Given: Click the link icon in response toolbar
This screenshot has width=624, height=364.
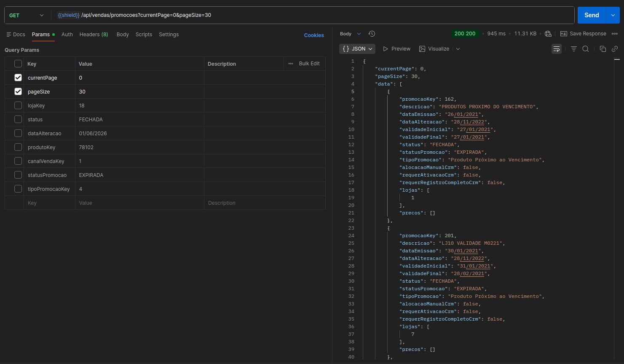Looking at the screenshot, I should coord(615,49).
